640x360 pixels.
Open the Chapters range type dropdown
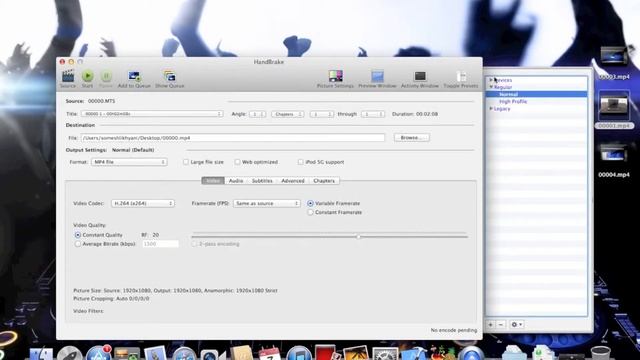[x=288, y=114]
